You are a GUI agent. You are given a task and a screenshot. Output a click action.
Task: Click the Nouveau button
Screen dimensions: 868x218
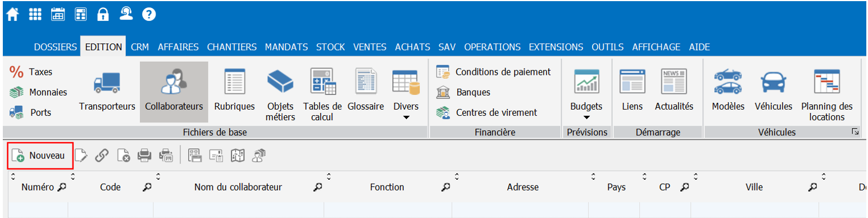(x=40, y=156)
